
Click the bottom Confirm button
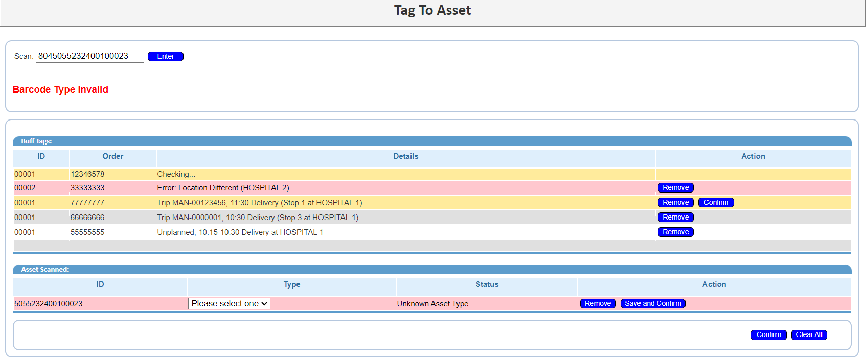pos(768,334)
